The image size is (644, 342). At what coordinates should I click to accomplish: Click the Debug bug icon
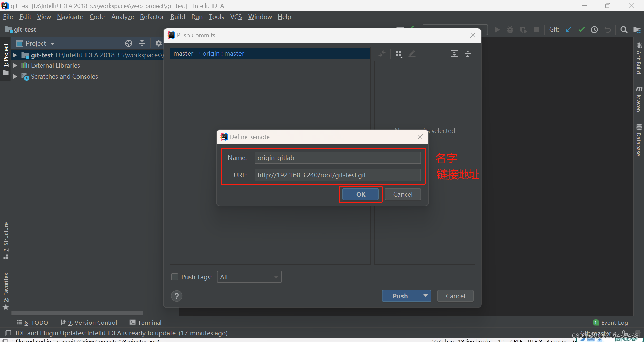point(510,30)
